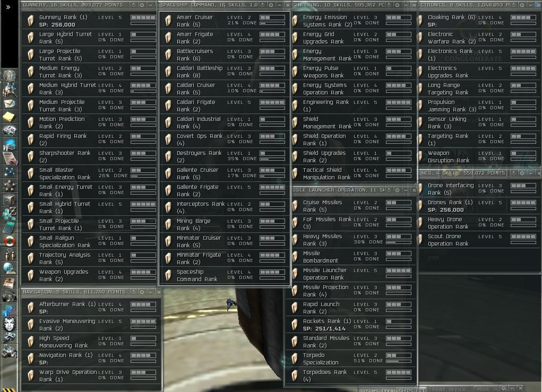
Task: Click the Caldari Cruiser level 4 progress bar
Action: (x=272, y=85)
